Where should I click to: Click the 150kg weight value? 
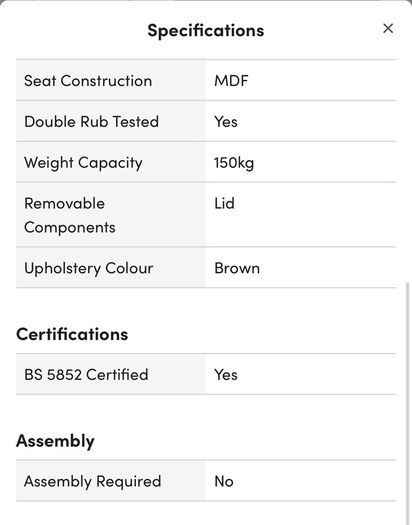point(234,163)
